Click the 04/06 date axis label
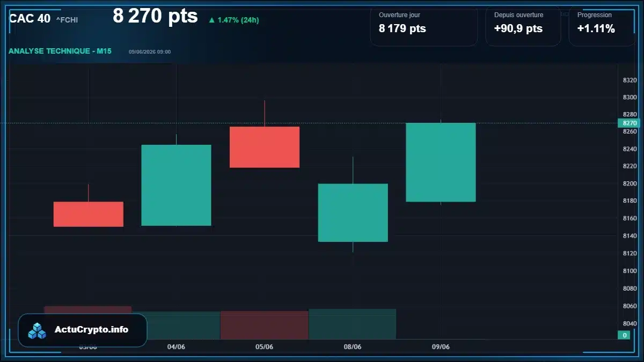Image resolution: width=644 pixels, height=362 pixels. [x=176, y=347]
